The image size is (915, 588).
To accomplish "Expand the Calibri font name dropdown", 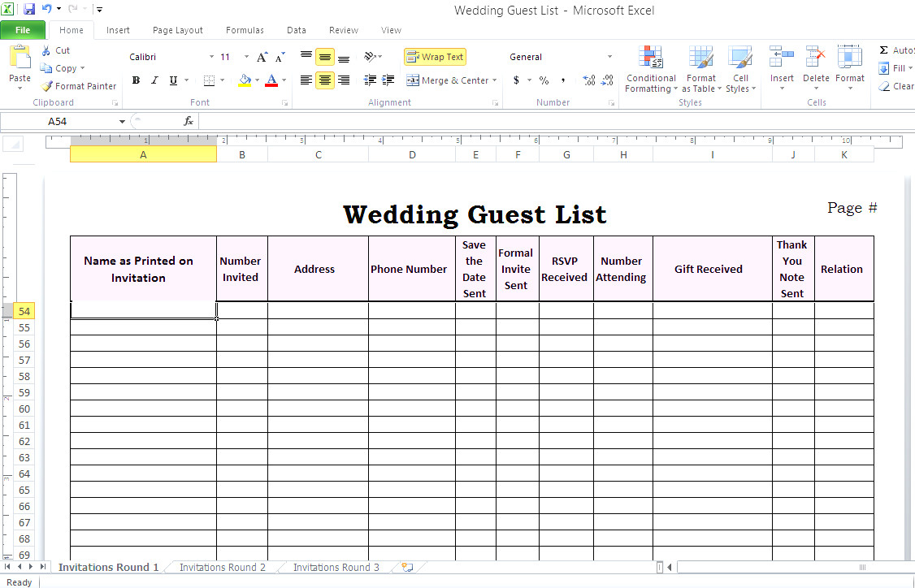I will point(212,57).
